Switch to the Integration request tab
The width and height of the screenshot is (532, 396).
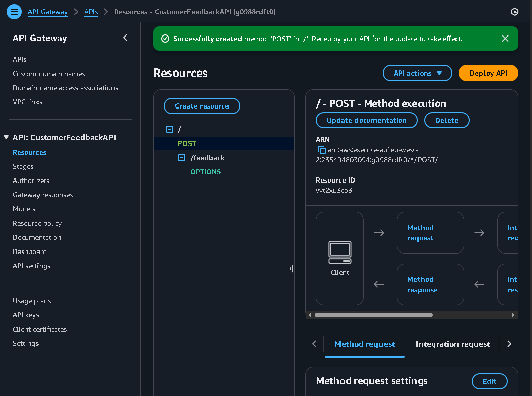(x=452, y=344)
